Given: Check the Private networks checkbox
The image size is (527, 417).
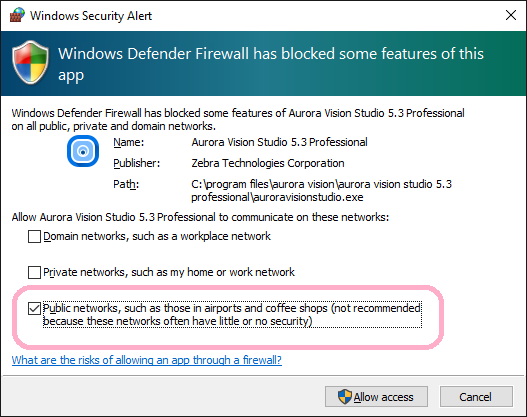Looking at the screenshot, I should (x=34, y=272).
